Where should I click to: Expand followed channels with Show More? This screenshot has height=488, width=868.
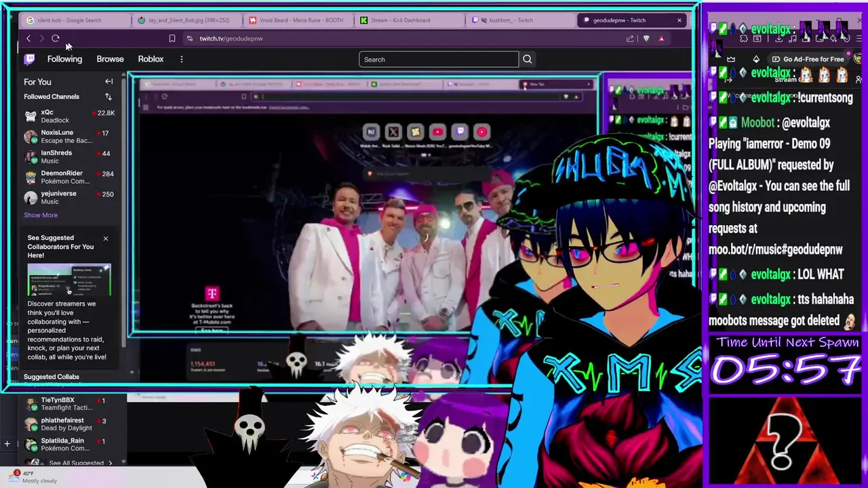coord(41,215)
